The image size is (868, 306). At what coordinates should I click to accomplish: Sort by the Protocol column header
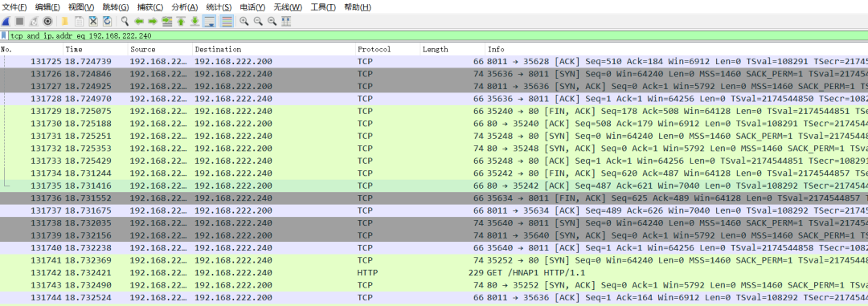(x=388, y=49)
